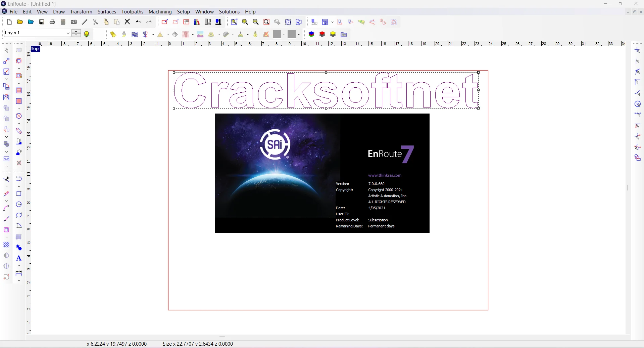Expand flyout arrow below scale tool
644x348 pixels.
[x=6, y=79]
